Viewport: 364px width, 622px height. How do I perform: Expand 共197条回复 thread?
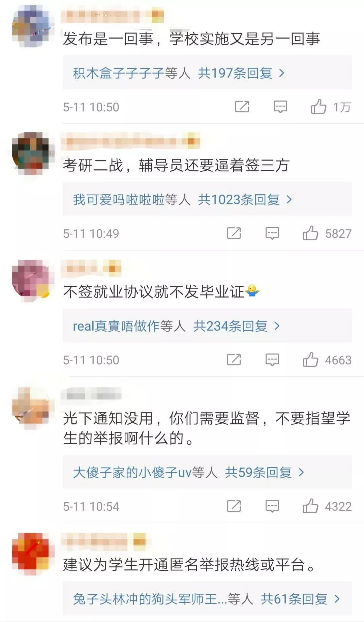coord(241,73)
